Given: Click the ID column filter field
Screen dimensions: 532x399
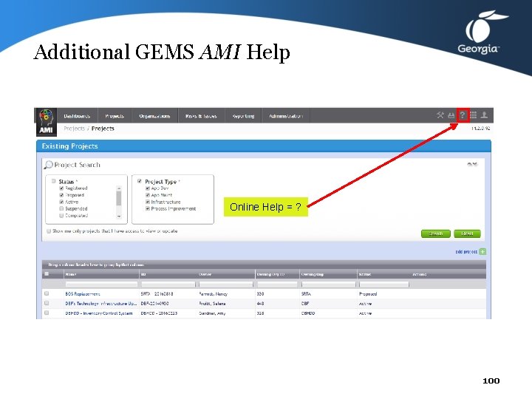Looking at the screenshot, I should coord(168,284).
